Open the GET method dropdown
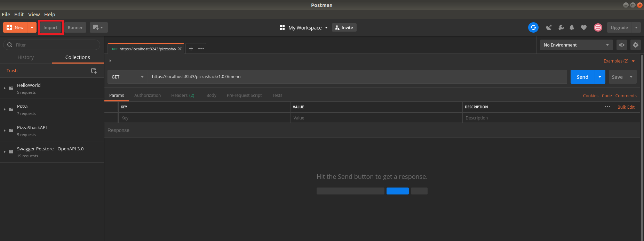The width and height of the screenshot is (644, 241). point(127,77)
